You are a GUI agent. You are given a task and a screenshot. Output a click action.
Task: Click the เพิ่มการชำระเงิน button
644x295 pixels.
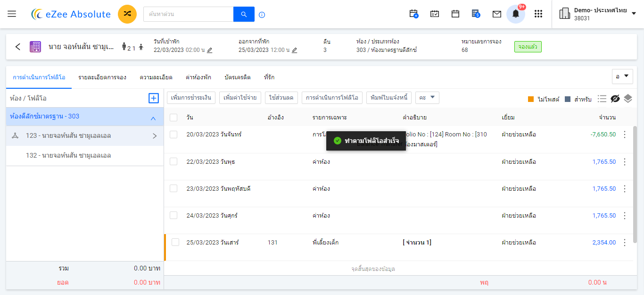coord(191,98)
